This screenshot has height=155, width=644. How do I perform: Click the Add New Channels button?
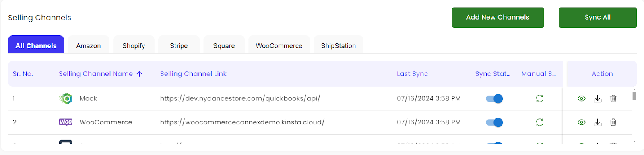click(x=498, y=17)
